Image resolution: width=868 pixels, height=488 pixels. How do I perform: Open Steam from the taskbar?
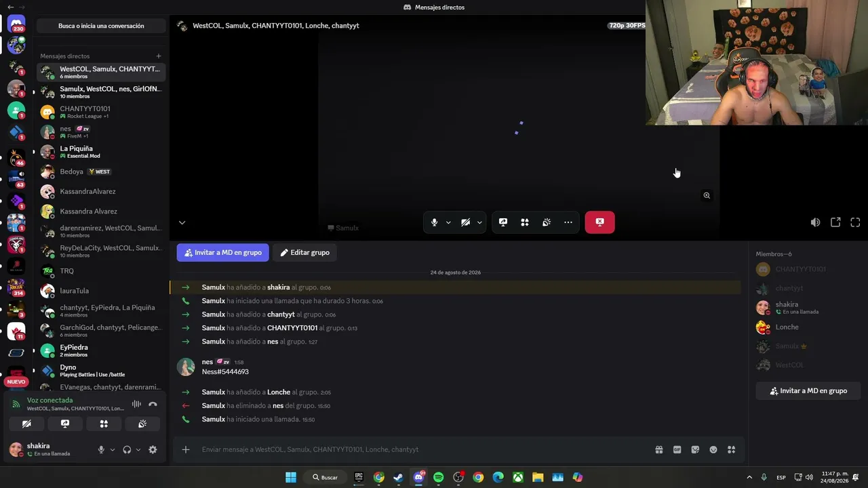click(398, 477)
